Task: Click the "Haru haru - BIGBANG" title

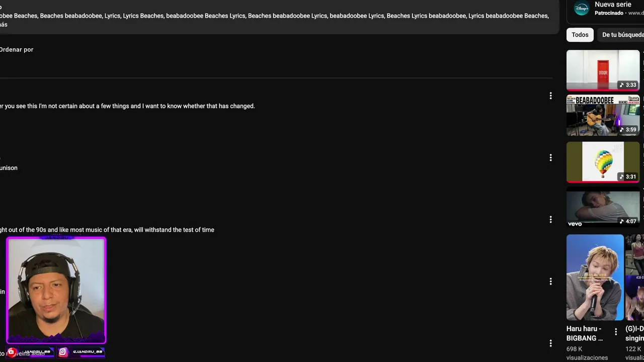Action: 586,333
